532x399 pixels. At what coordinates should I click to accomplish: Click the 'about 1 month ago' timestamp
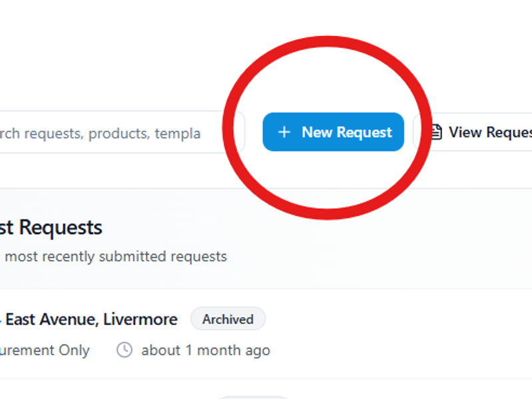205,350
